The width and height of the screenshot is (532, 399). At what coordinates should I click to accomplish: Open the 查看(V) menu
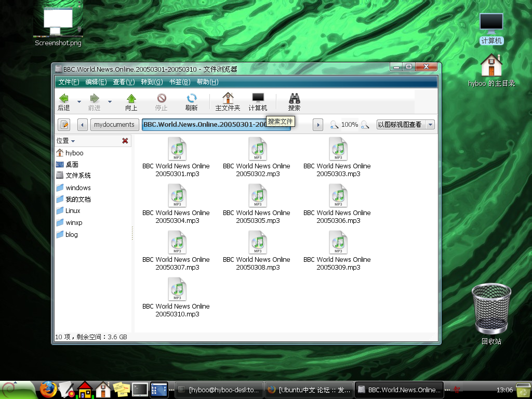(x=124, y=82)
